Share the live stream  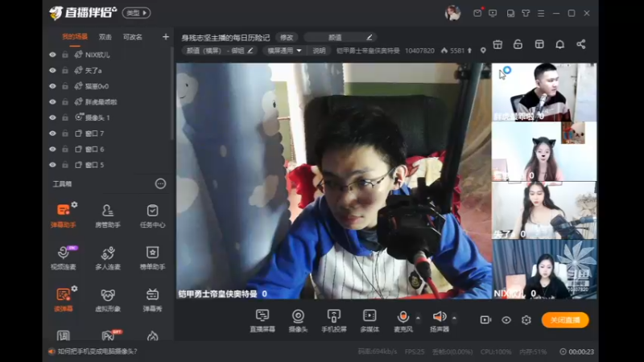click(x=580, y=44)
